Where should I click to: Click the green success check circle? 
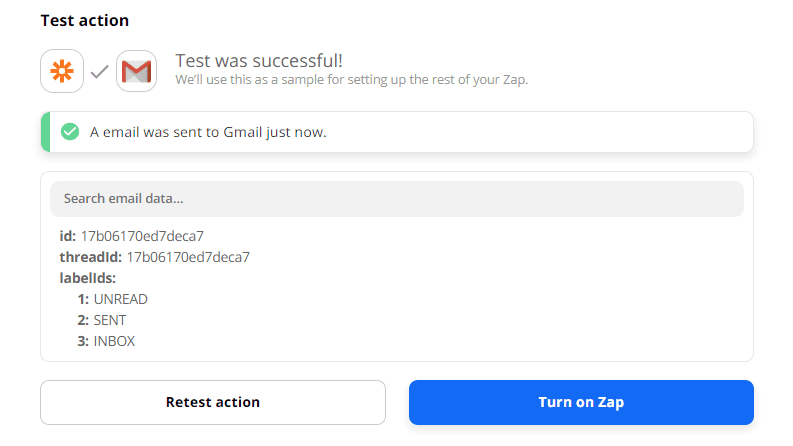click(x=70, y=132)
